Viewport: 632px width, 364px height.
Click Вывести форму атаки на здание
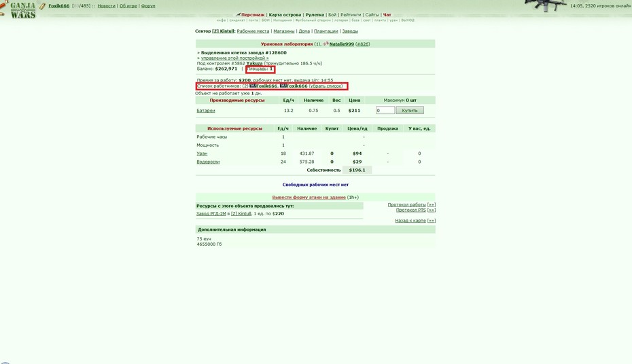pos(309,198)
